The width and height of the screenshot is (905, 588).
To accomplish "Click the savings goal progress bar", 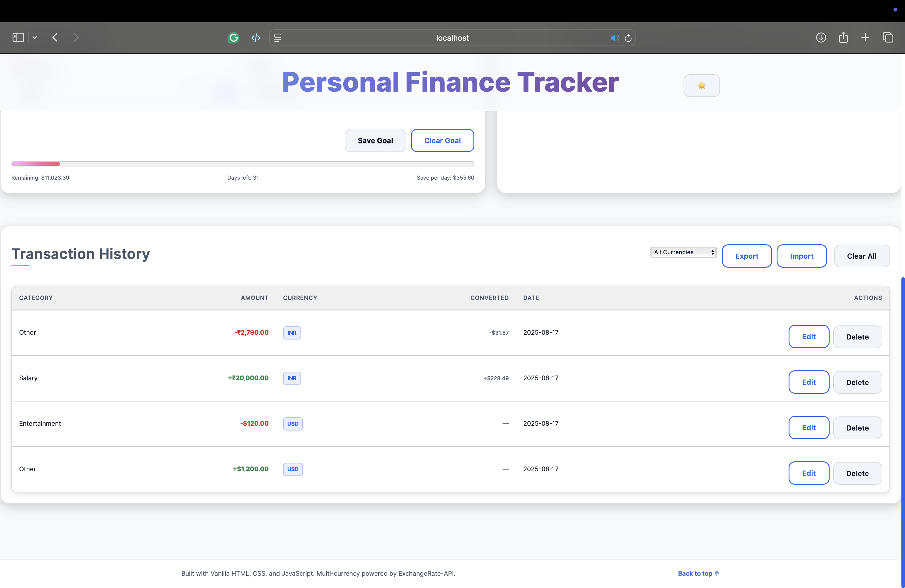I will 243,164.
